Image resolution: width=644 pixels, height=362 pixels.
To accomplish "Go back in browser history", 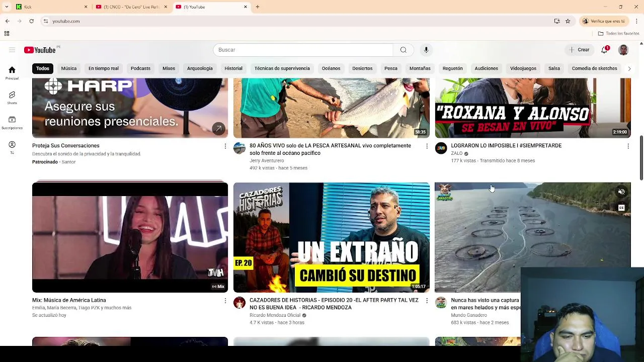I will 7,21.
